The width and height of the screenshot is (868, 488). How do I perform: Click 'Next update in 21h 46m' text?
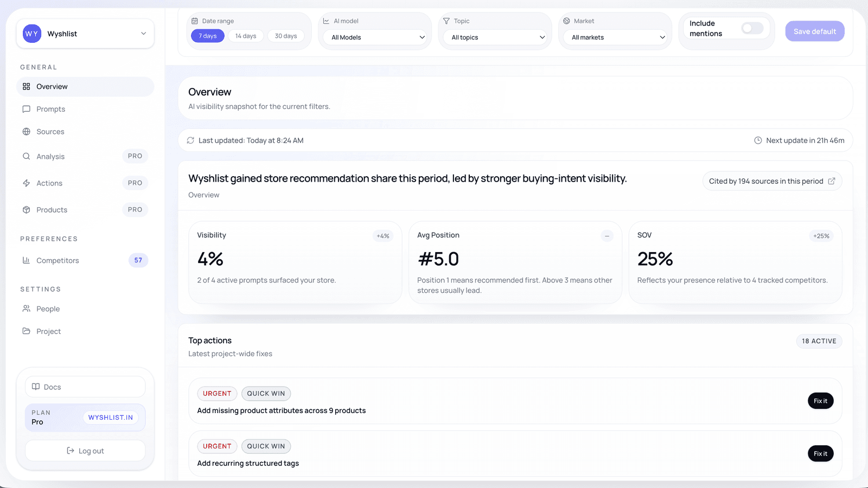click(x=805, y=140)
